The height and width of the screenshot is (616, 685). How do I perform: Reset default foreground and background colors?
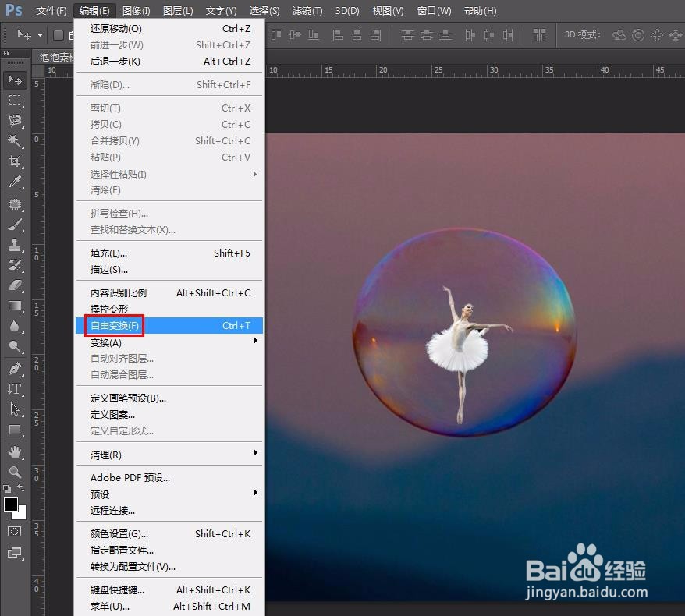pyautogui.click(x=7, y=489)
